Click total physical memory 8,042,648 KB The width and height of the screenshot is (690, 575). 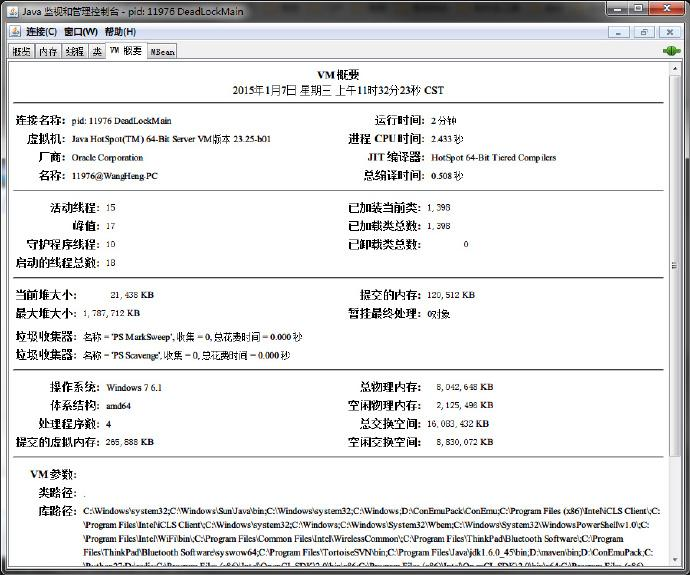click(x=465, y=387)
